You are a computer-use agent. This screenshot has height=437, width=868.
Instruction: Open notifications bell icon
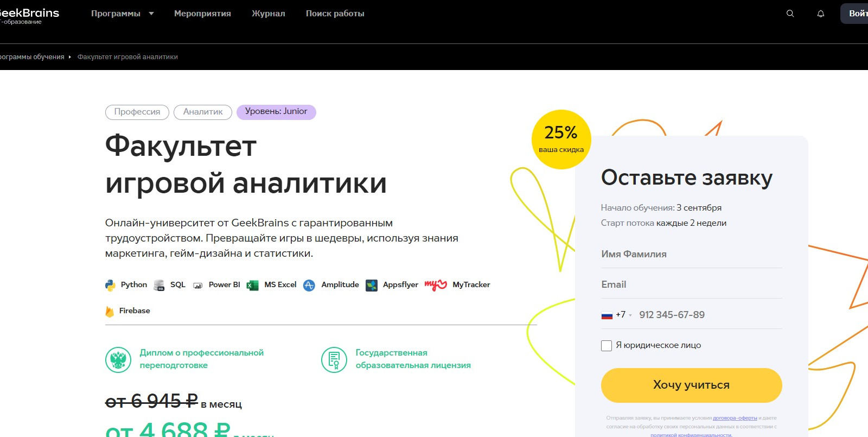pyautogui.click(x=821, y=14)
